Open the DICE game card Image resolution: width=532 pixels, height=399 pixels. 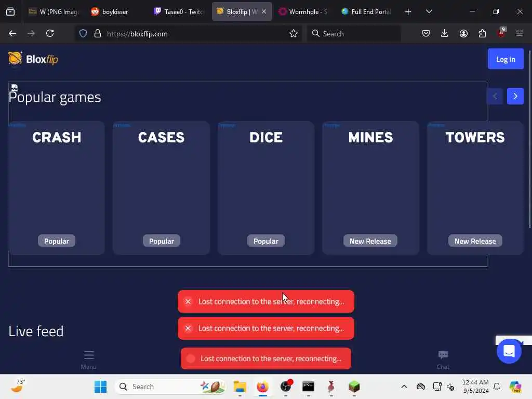265,188
